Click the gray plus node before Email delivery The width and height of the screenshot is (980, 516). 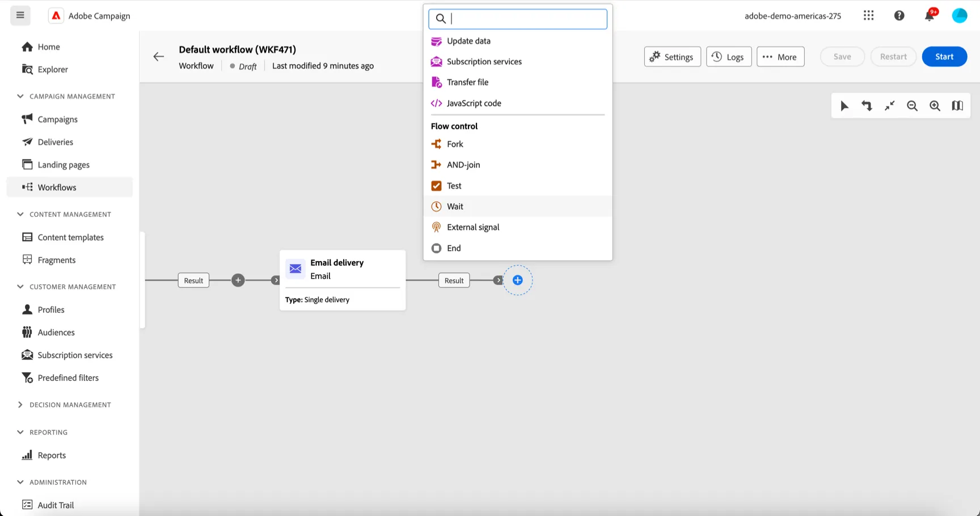point(238,280)
